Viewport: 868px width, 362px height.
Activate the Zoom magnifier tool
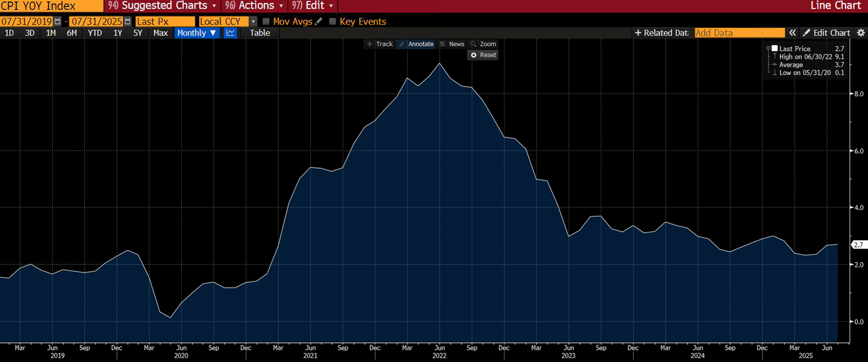[483, 44]
